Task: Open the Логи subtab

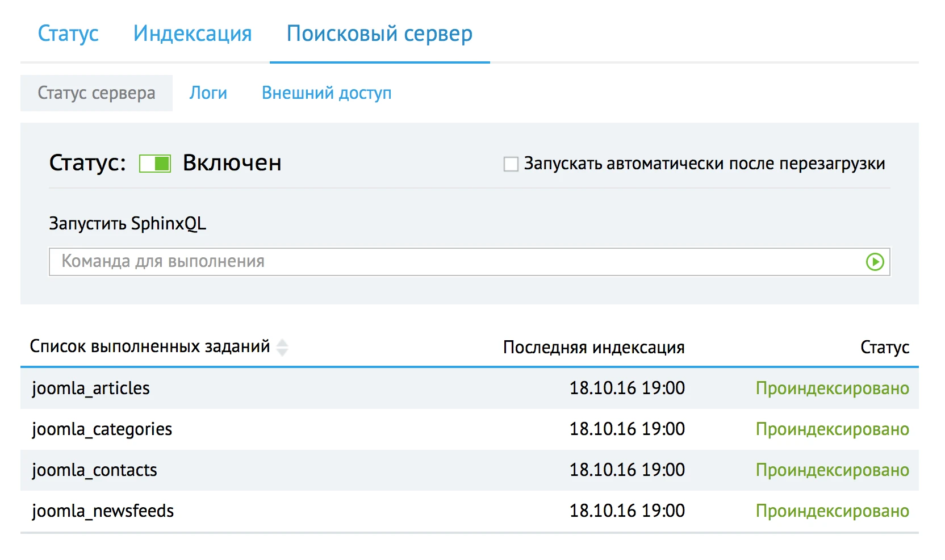Action: pos(208,93)
